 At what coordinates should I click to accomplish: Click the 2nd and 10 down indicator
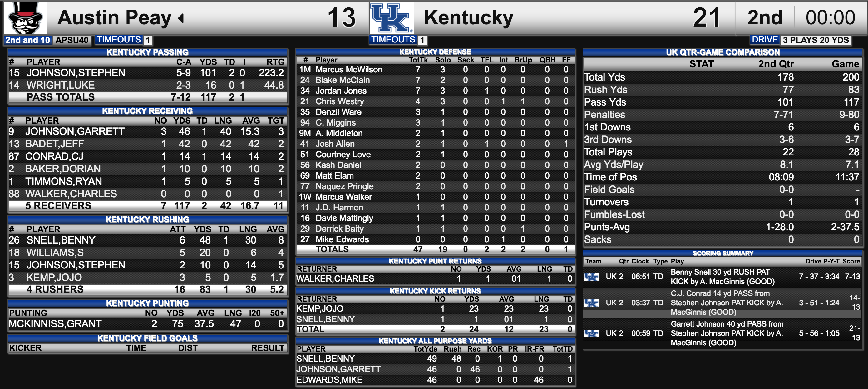pyautogui.click(x=27, y=40)
